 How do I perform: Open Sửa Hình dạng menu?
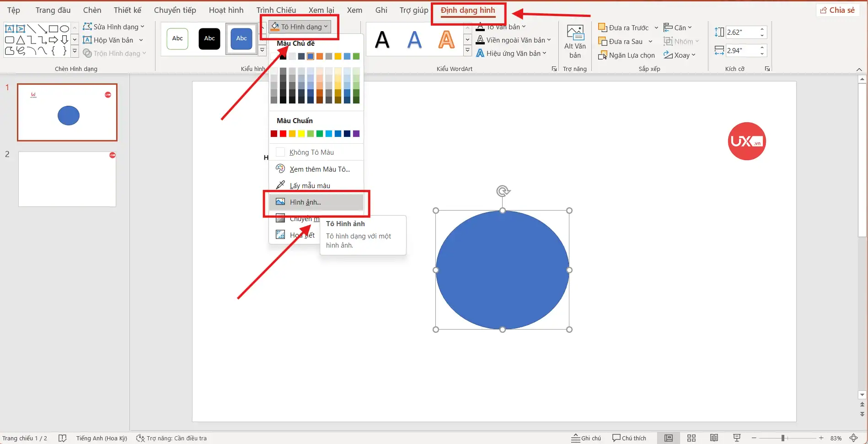[x=113, y=27]
